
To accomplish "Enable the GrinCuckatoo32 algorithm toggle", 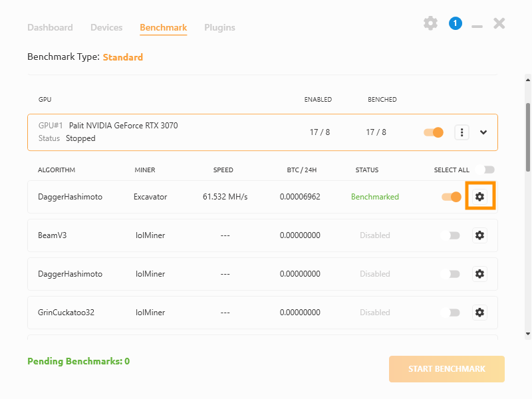I will click(451, 312).
